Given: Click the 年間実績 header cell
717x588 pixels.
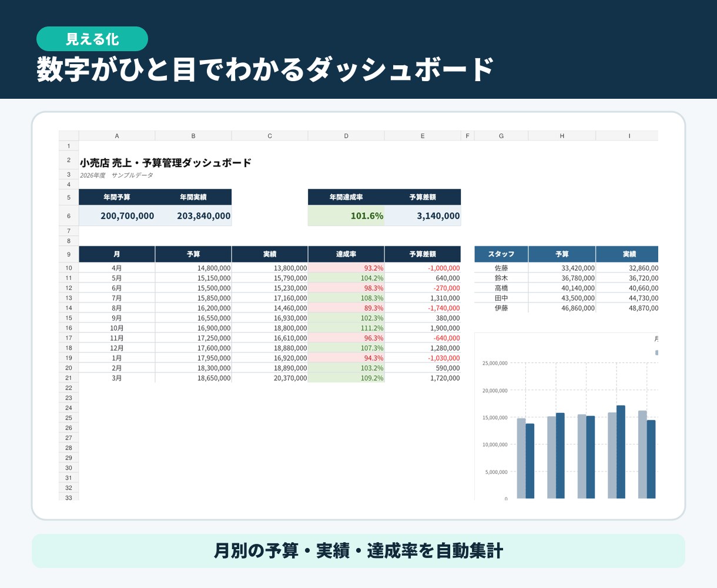Looking at the screenshot, I should coord(193,197).
